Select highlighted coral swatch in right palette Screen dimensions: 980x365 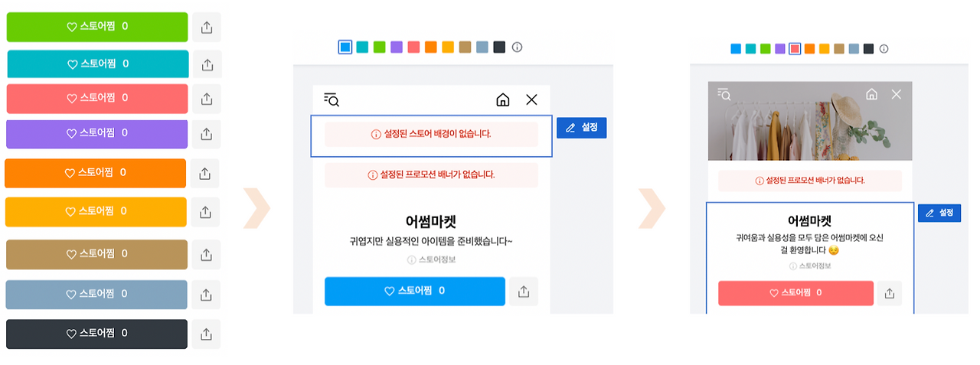pos(795,49)
